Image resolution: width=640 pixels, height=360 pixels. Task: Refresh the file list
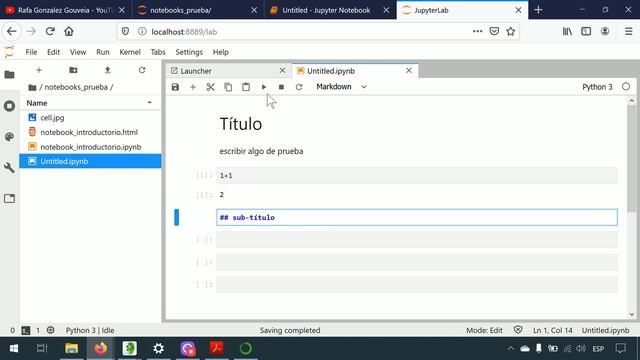click(142, 70)
